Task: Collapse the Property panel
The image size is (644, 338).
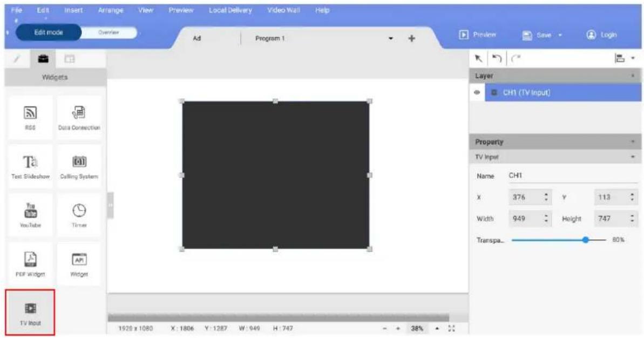Action: coord(633,141)
